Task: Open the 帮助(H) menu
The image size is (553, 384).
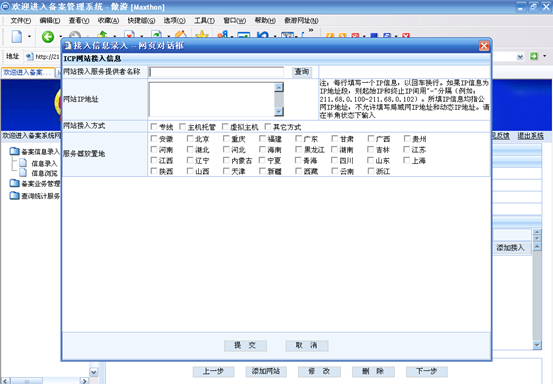Action: coord(265,20)
